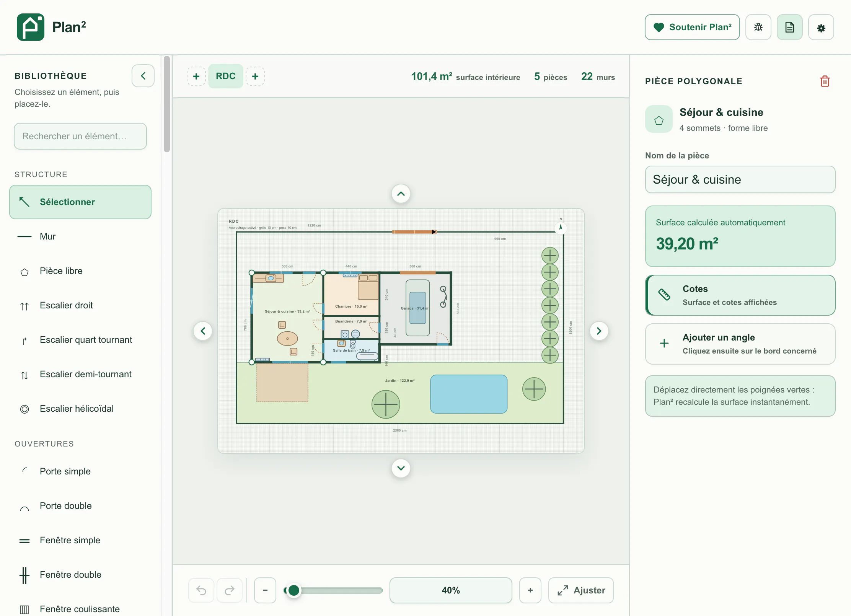Viewport: 851px width, 616px height.
Task: Open the document notes icon button
Action: point(789,27)
